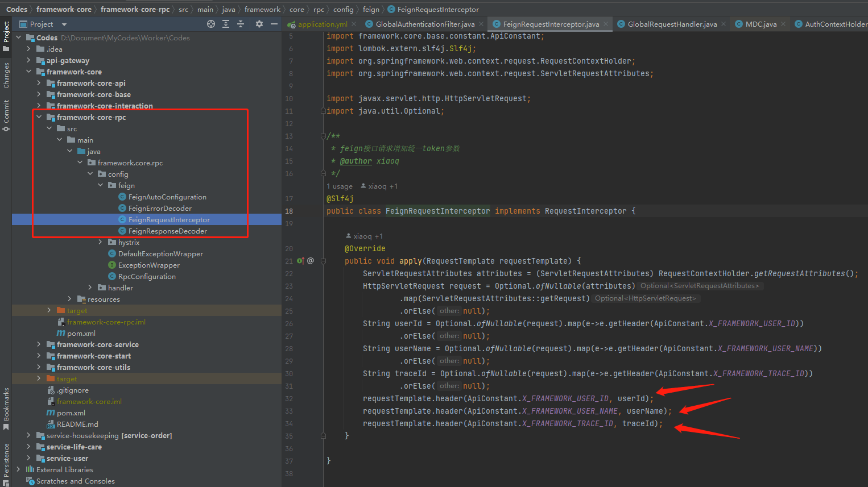
Task: Close FeignRequestInterceptor.java tab
Action: (x=606, y=24)
